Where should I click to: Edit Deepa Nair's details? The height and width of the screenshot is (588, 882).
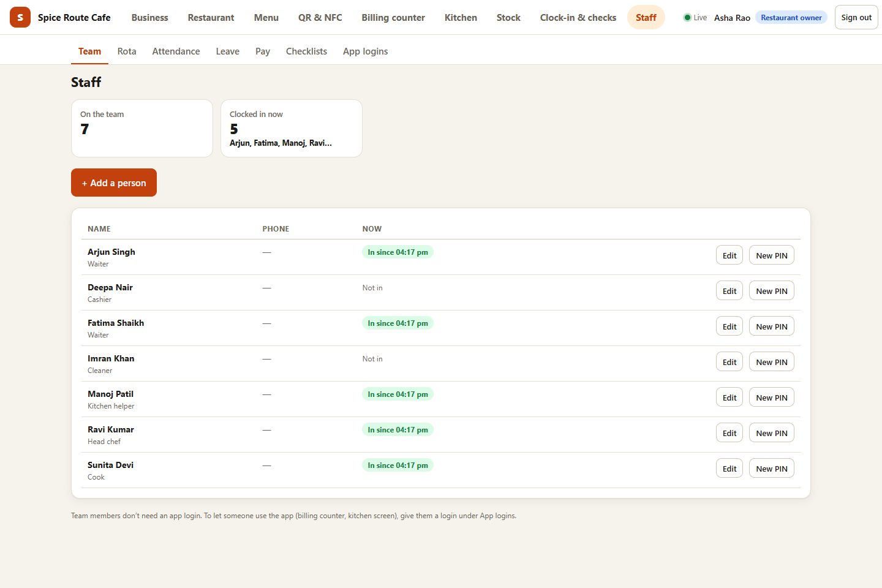729,291
